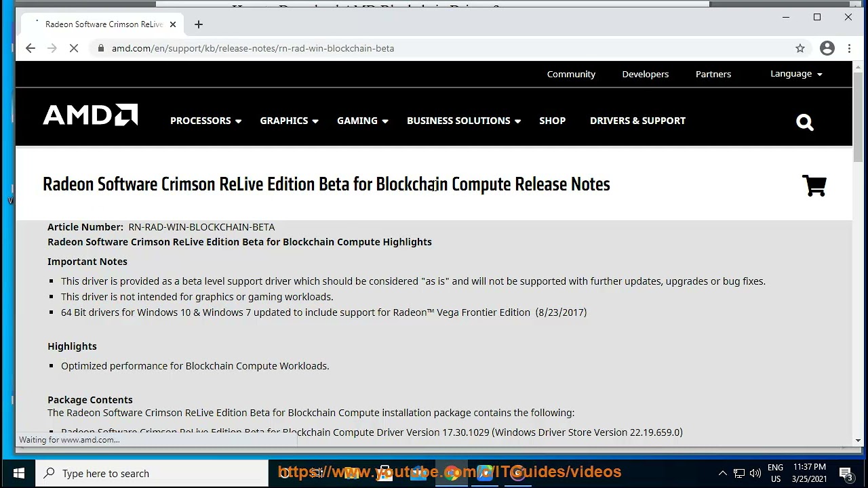The image size is (868, 488).
Task: Go back to the previous page
Action: click(31, 48)
